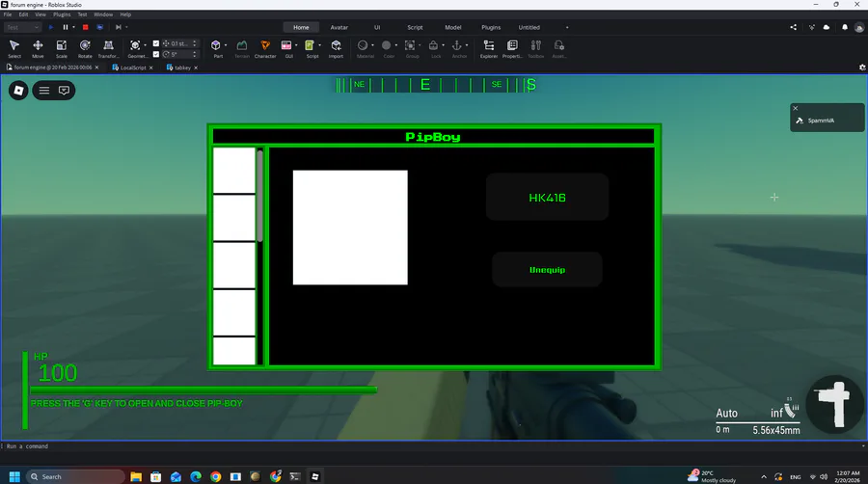The width and height of the screenshot is (868, 484).
Task: Open the Color dropdown arrow
Action: click(x=395, y=45)
